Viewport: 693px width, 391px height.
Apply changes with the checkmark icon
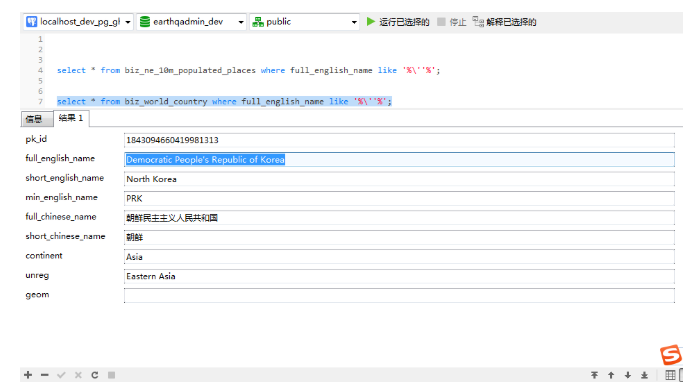[x=61, y=375]
